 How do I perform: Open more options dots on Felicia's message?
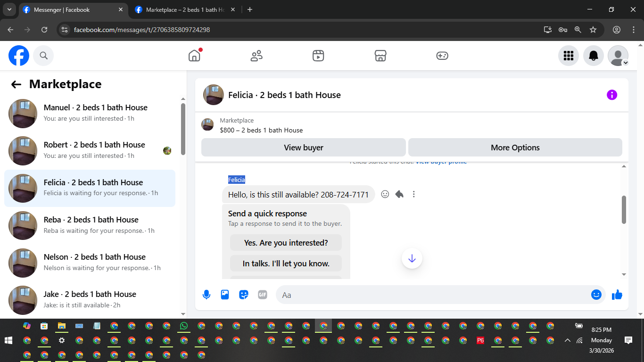414,194
